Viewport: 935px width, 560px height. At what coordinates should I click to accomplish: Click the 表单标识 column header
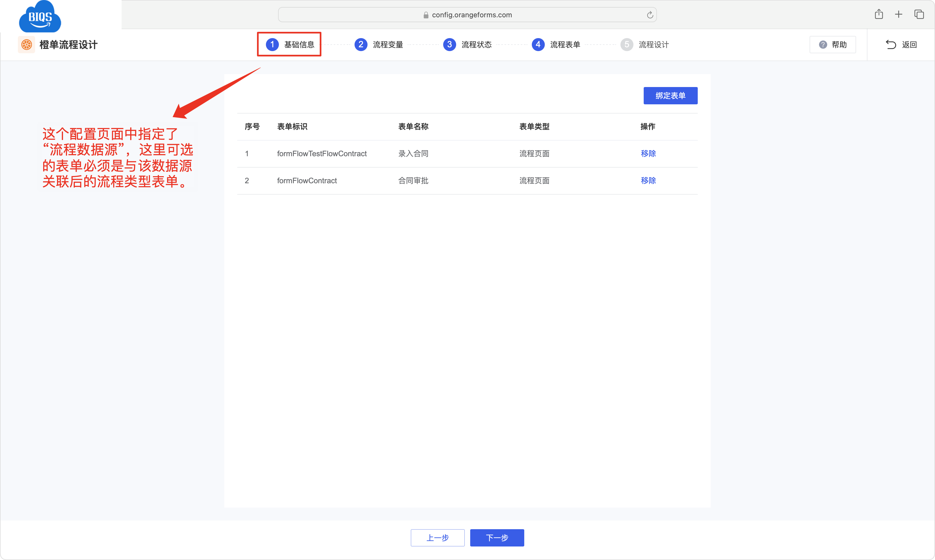(x=292, y=127)
